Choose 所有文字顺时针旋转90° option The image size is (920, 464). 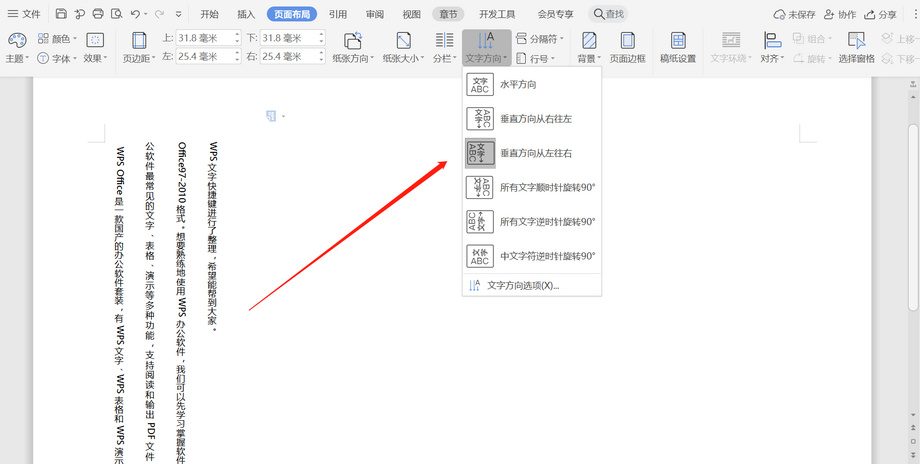532,188
